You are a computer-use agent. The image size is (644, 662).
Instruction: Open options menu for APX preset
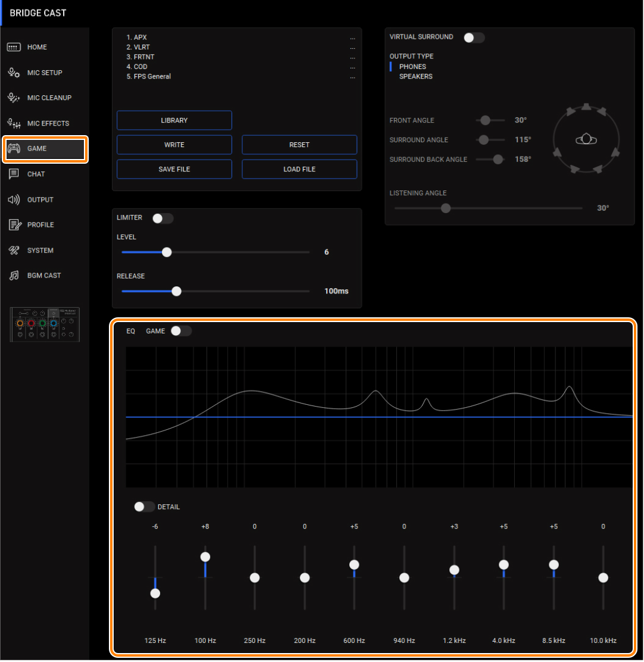(x=352, y=38)
